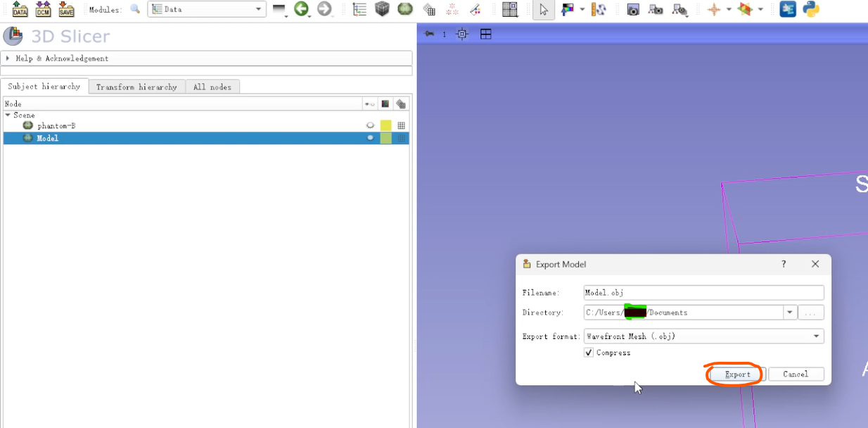Open the Models module green icon
Viewport: 868px width, 428px height.
405,9
